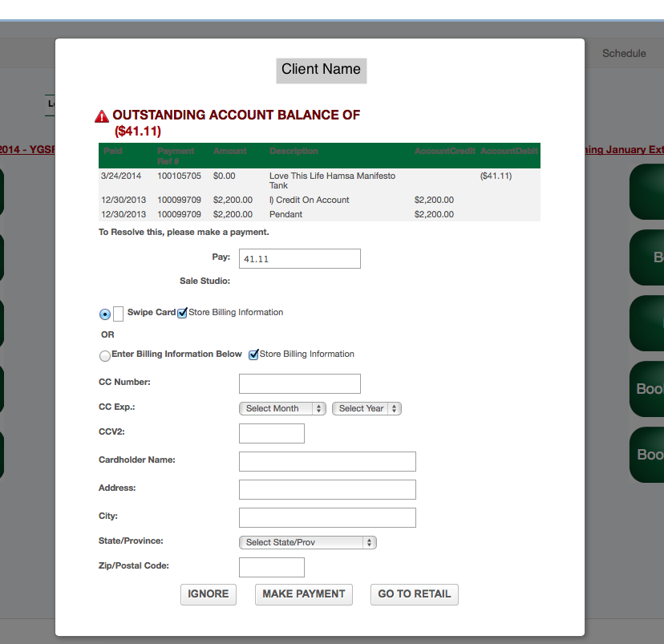The image size is (664, 644).
Task: Select the Enter Billing Information Below option
Action: coord(104,355)
